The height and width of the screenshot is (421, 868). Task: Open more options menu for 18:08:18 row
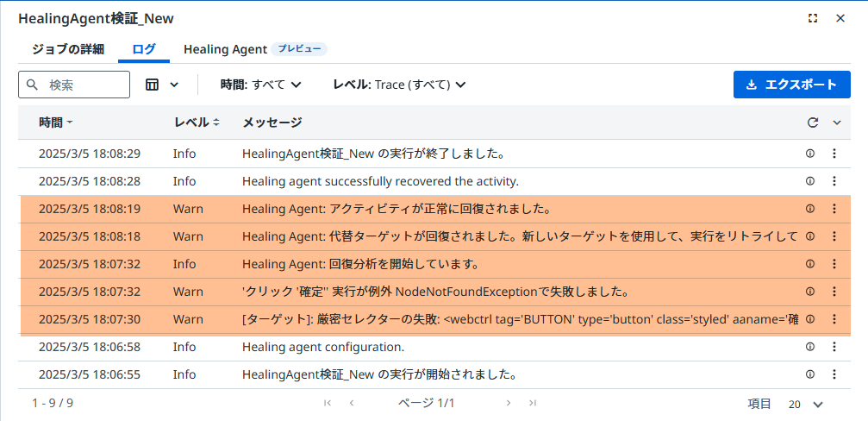[x=834, y=236]
